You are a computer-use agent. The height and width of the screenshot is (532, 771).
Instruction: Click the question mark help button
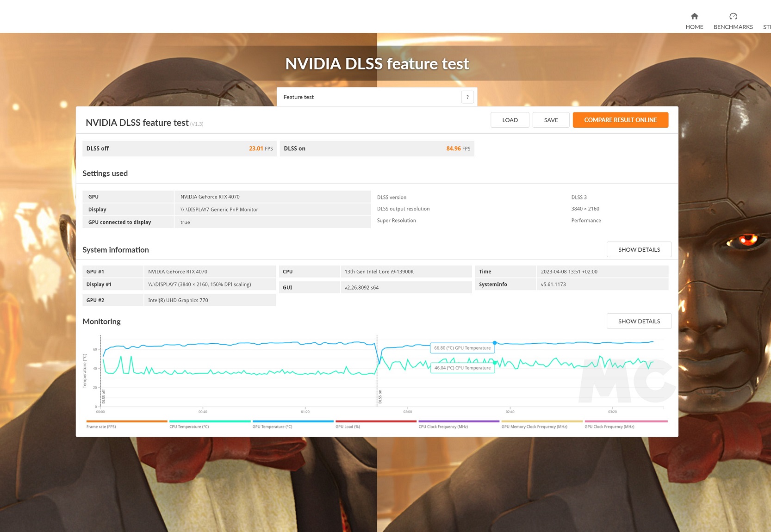(x=467, y=97)
